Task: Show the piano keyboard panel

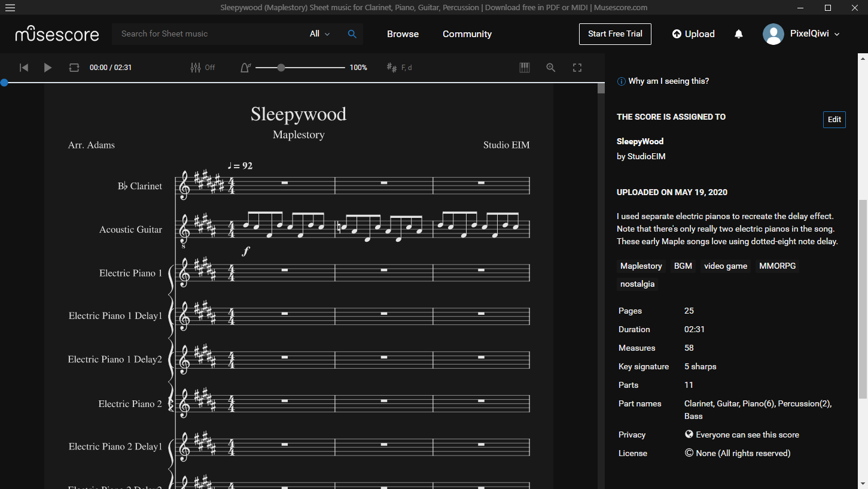Action: [x=524, y=67]
